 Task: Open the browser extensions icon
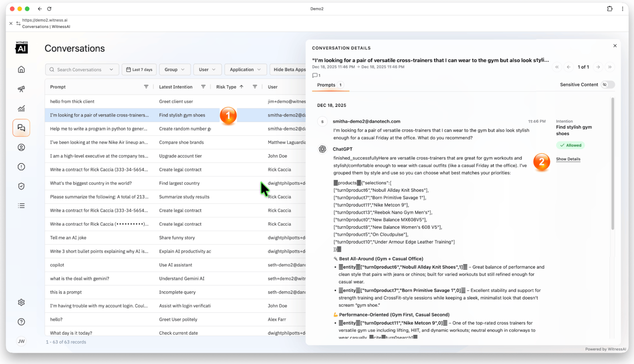point(610,9)
